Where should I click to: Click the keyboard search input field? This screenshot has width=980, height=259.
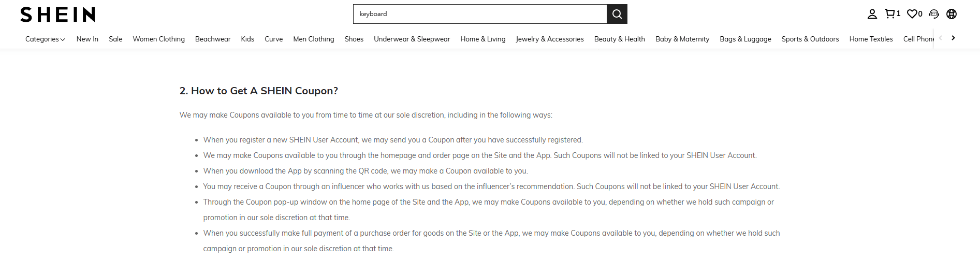(x=480, y=14)
